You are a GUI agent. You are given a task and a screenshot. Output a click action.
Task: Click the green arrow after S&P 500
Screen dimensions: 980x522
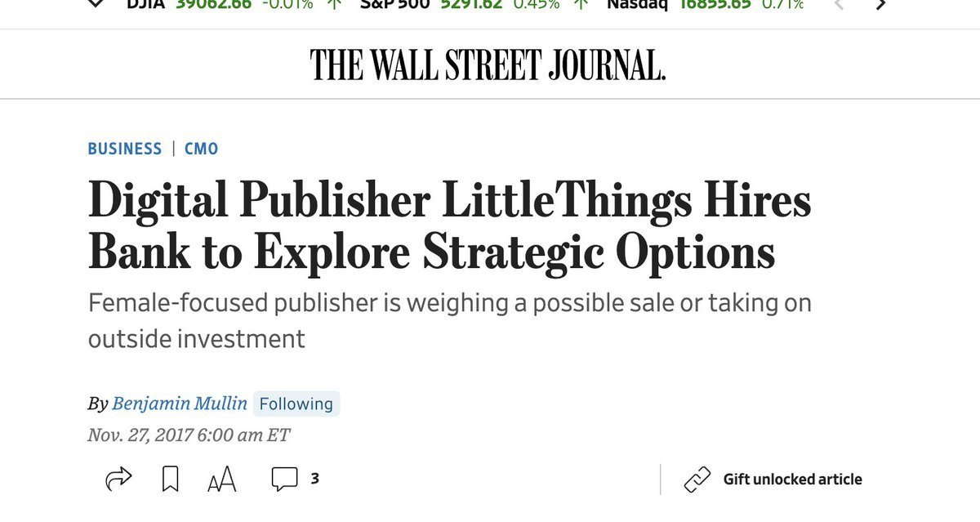pyautogui.click(x=581, y=4)
